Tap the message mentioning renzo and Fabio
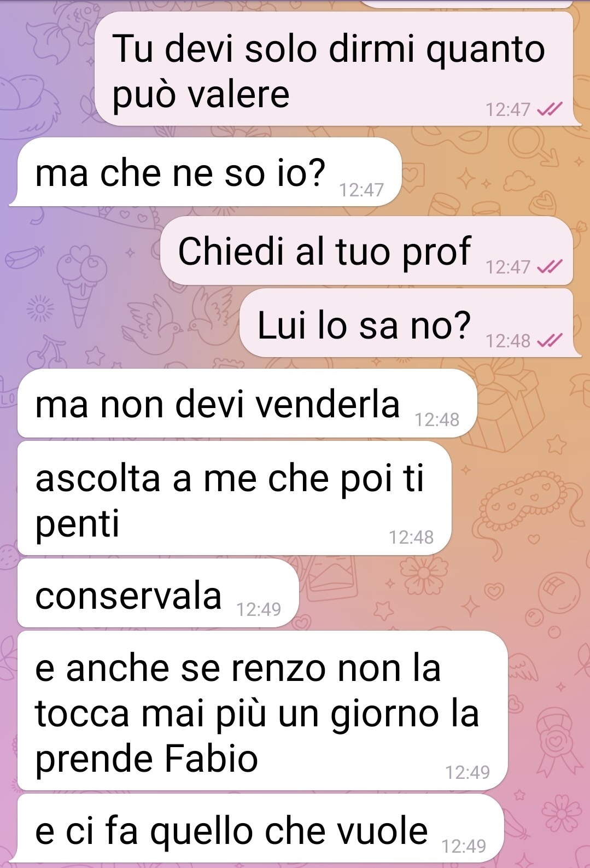This screenshot has width=590, height=868. [262, 710]
